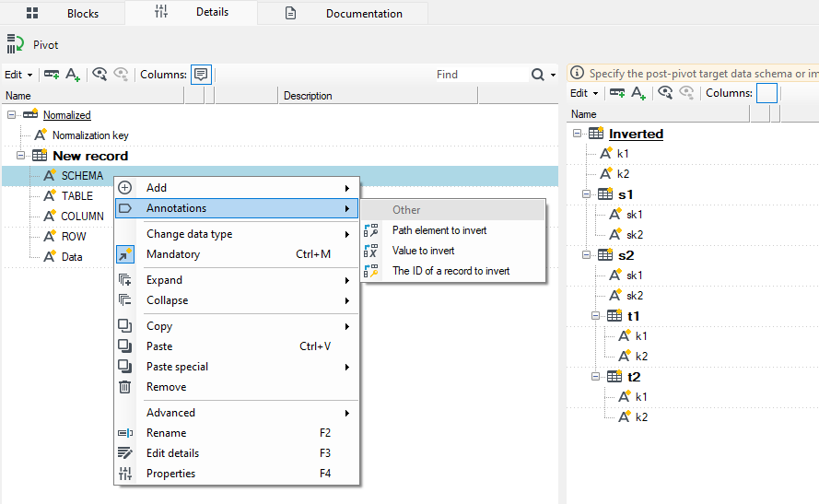The width and height of the screenshot is (819, 504).
Task: Open the Paste special submenu
Action: (237, 367)
